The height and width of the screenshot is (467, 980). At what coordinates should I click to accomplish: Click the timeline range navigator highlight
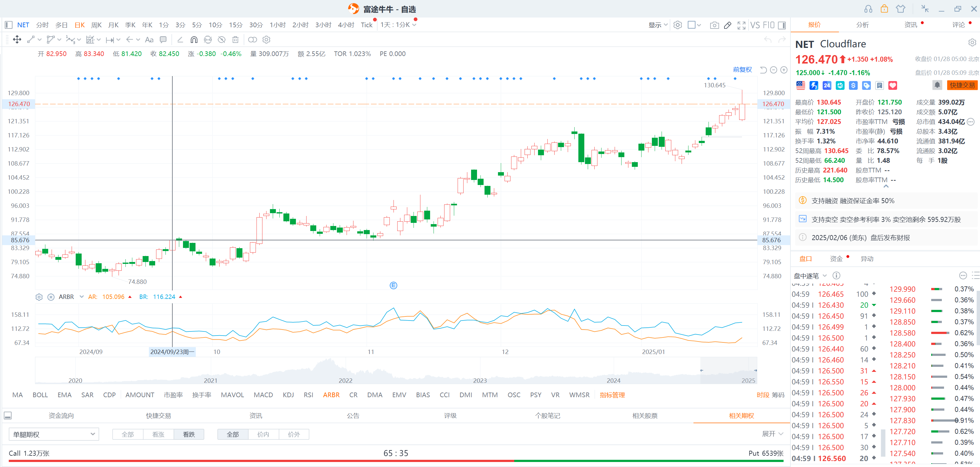(x=729, y=370)
